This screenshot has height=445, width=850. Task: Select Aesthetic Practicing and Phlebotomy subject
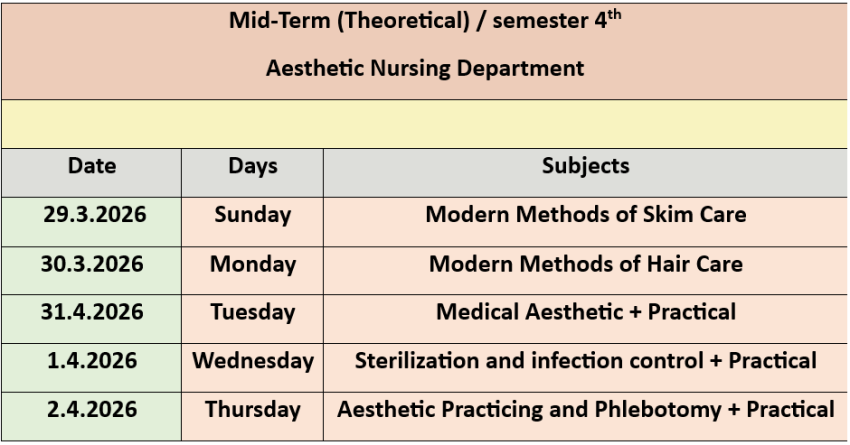[585, 409]
